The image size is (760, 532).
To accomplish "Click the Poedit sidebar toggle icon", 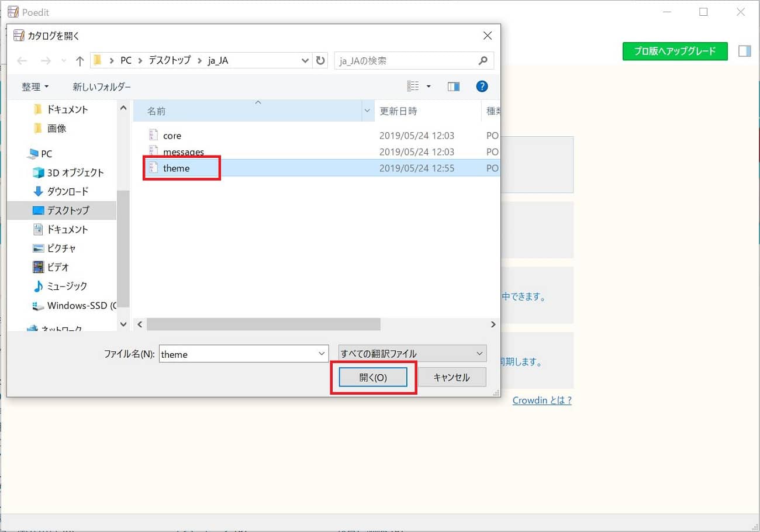I will click(744, 51).
